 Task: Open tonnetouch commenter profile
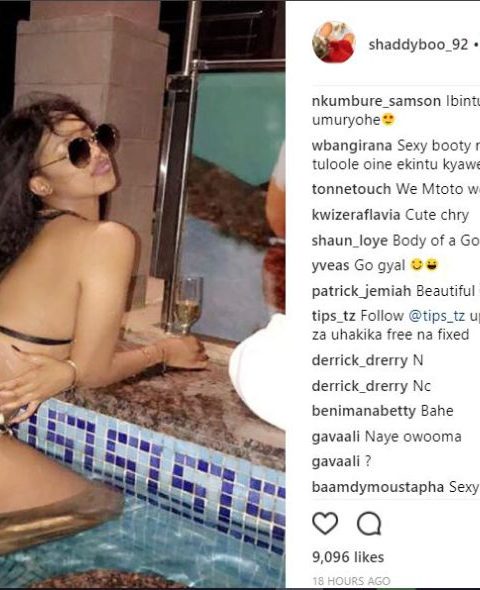coord(351,189)
